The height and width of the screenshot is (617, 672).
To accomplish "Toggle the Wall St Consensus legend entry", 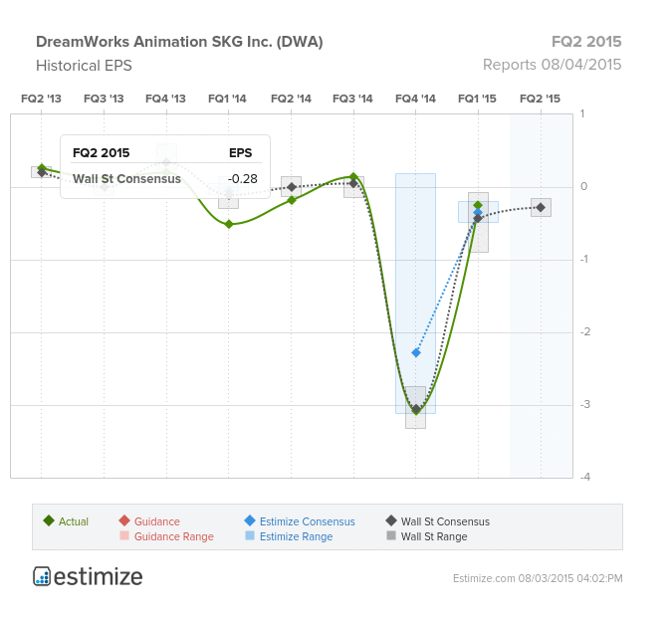I will pos(438,521).
